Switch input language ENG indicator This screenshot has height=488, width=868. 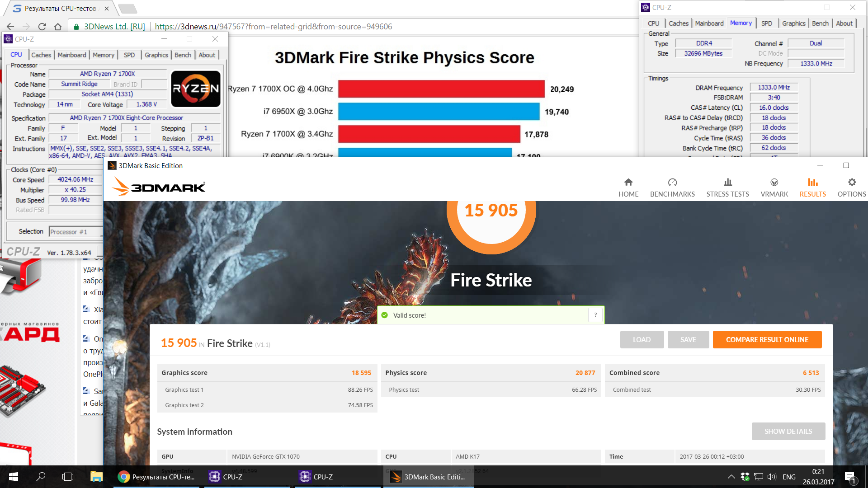(x=789, y=477)
